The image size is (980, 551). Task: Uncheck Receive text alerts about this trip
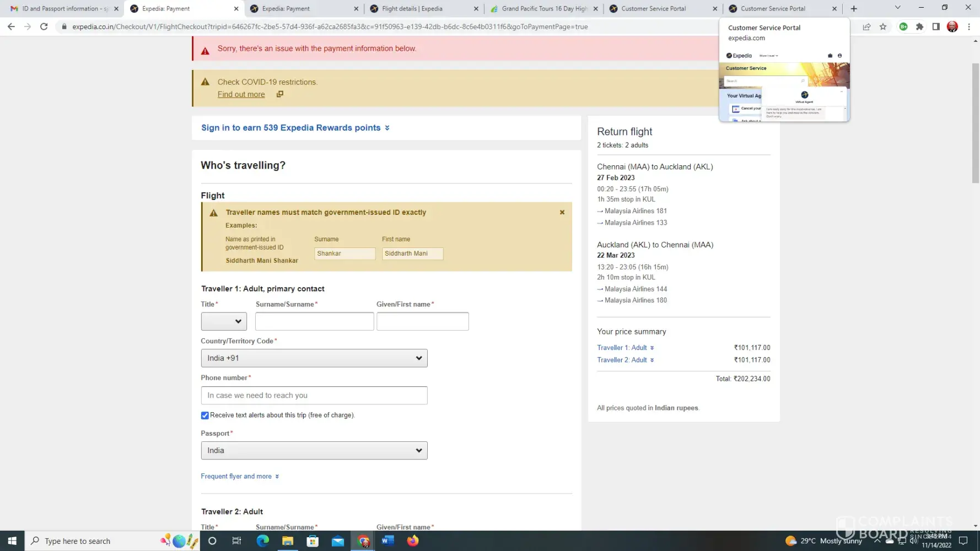tap(205, 415)
